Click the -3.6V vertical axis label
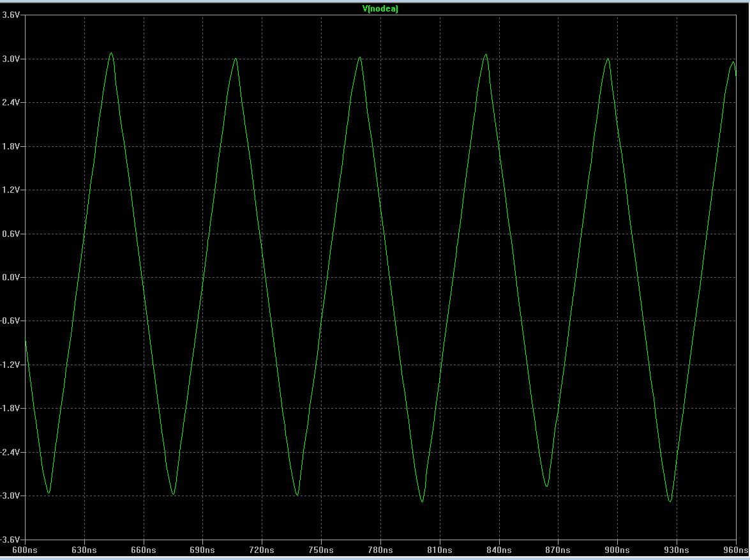 click(x=10, y=540)
